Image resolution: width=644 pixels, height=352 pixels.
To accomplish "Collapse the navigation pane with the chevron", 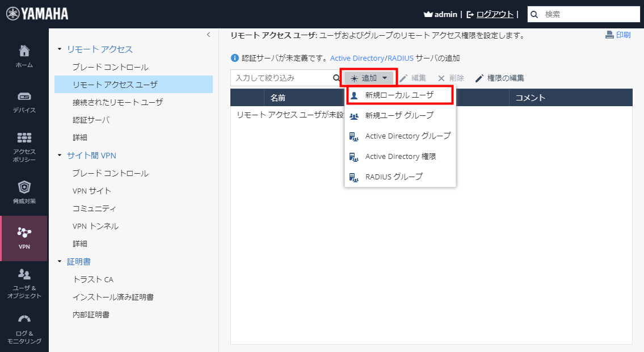I will click(x=208, y=34).
